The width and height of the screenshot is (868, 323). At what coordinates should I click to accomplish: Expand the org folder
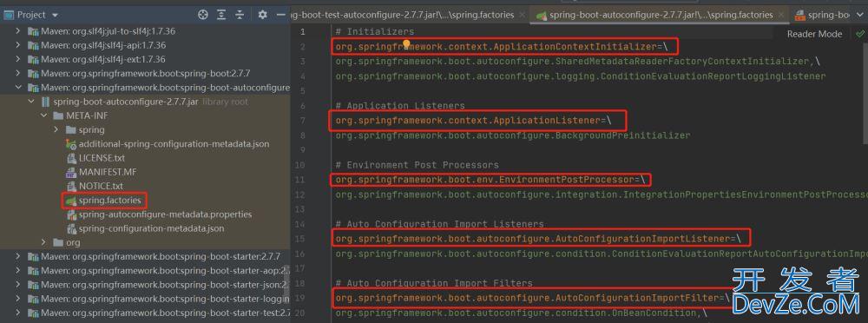[43, 242]
